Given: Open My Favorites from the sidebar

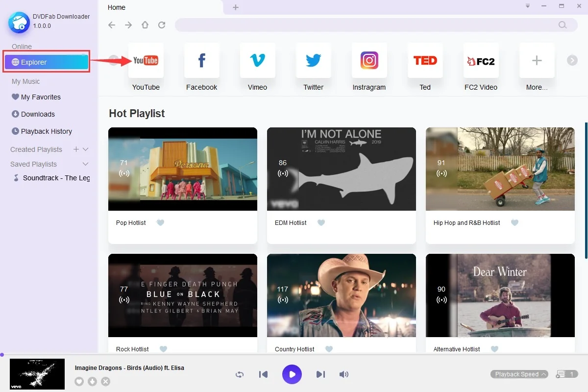Looking at the screenshot, I should 41,97.
